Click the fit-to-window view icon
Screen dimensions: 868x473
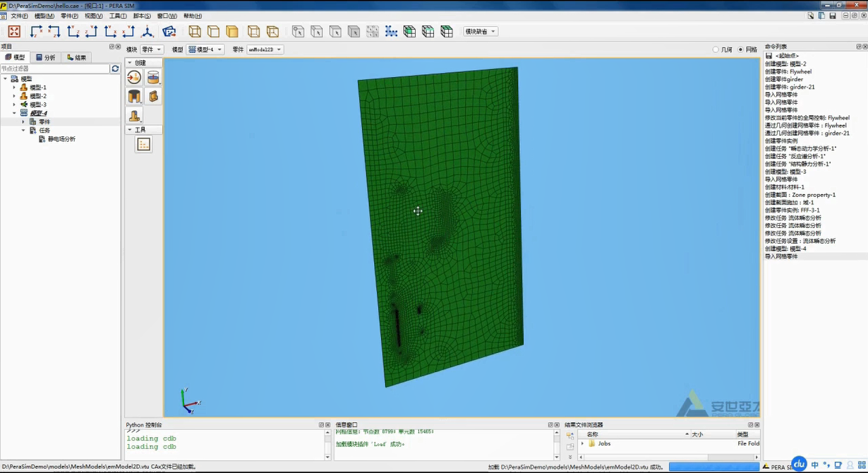pyautogui.click(x=14, y=31)
